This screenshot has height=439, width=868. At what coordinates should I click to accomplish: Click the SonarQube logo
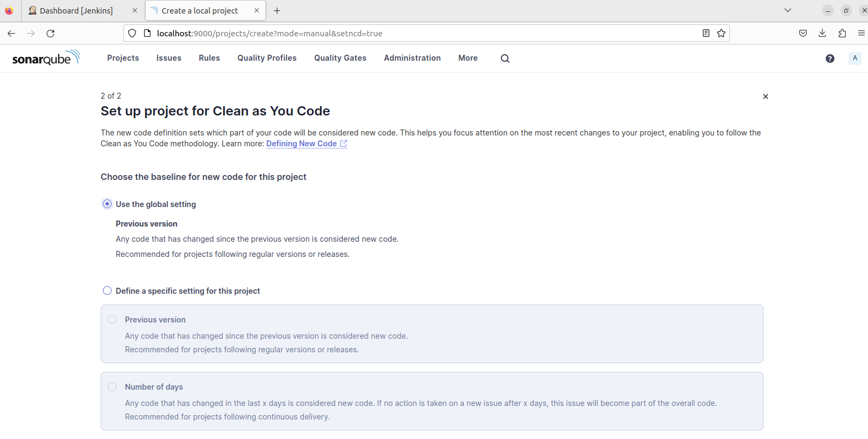pos(46,57)
